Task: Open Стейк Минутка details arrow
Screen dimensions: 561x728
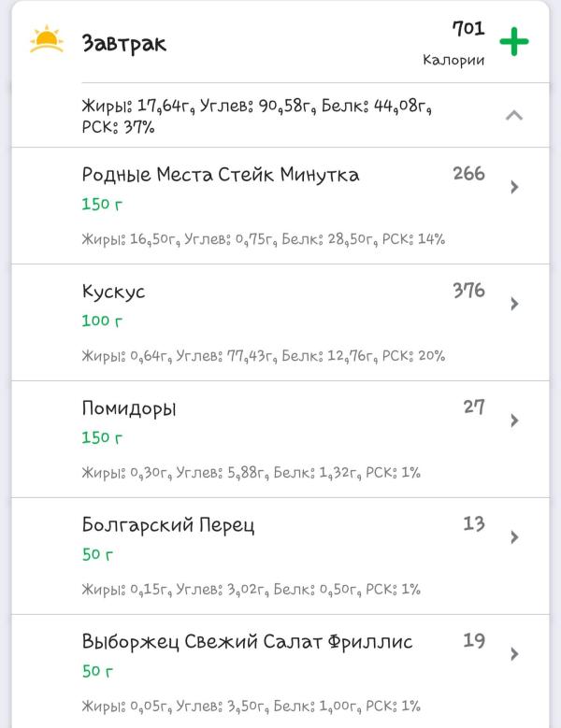Action: tap(514, 187)
